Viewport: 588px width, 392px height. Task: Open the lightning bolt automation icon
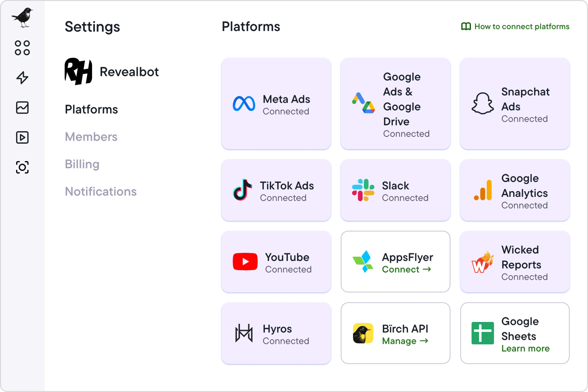pyautogui.click(x=22, y=77)
